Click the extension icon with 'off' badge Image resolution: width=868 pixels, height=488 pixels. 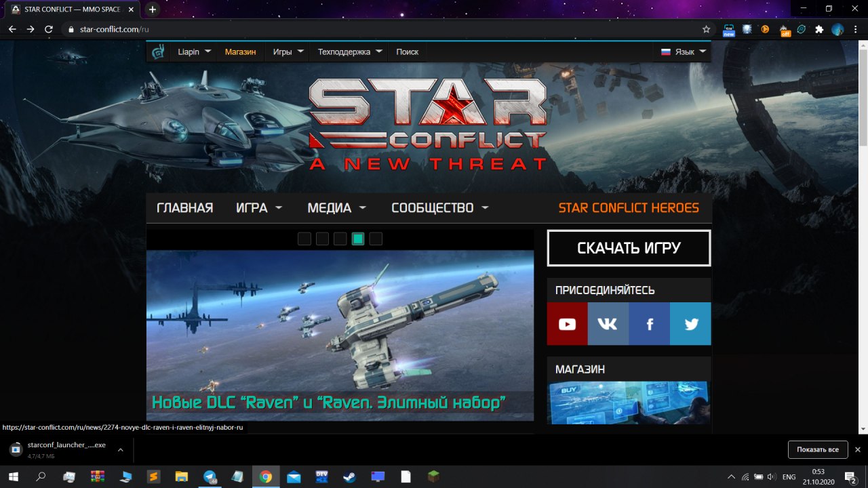point(785,30)
